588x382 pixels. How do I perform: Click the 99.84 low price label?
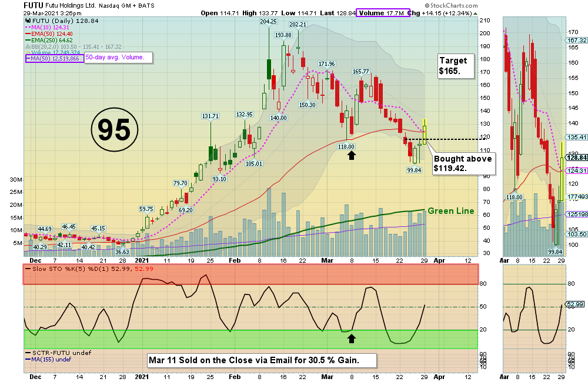pos(415,170)
